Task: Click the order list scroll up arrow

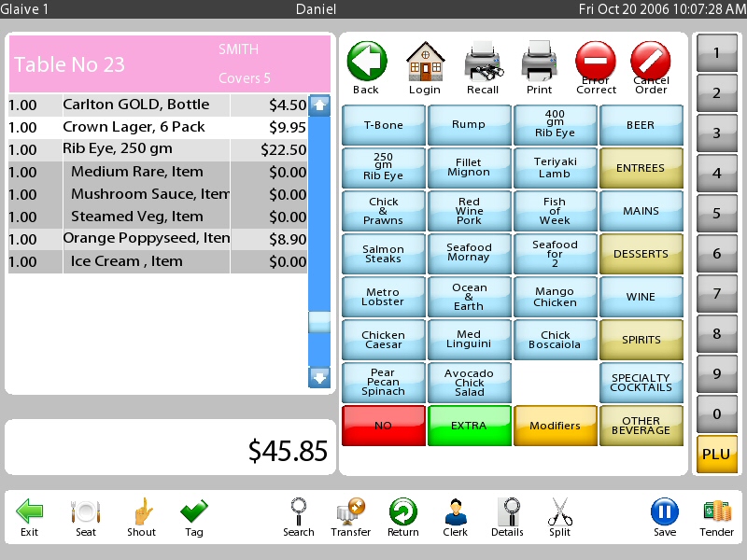Action: tap(319, 105)
